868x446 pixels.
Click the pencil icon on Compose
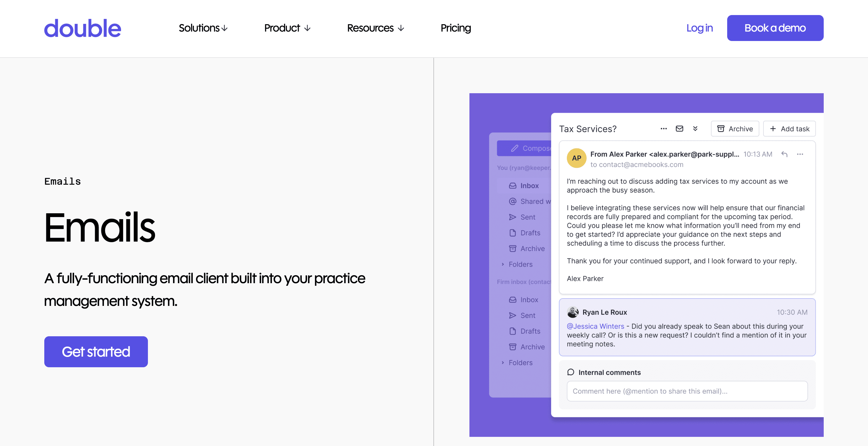pyautogui.click(x=515, y=148)
